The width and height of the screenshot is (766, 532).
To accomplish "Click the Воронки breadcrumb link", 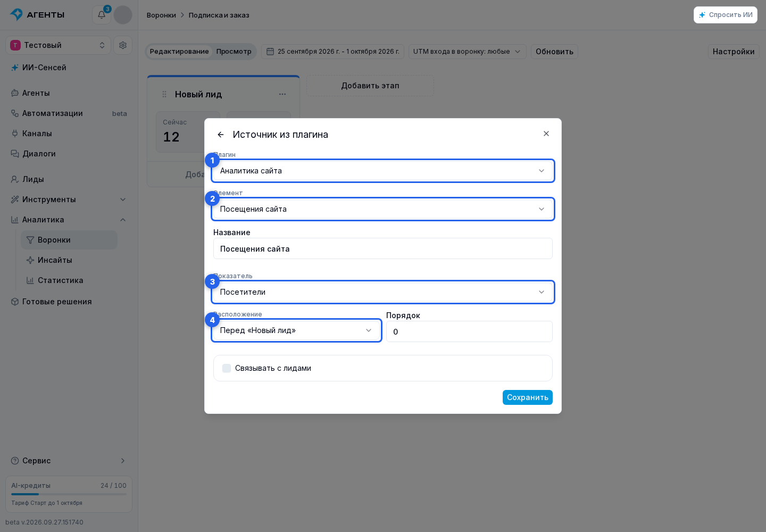I will [x=161, y=15].
